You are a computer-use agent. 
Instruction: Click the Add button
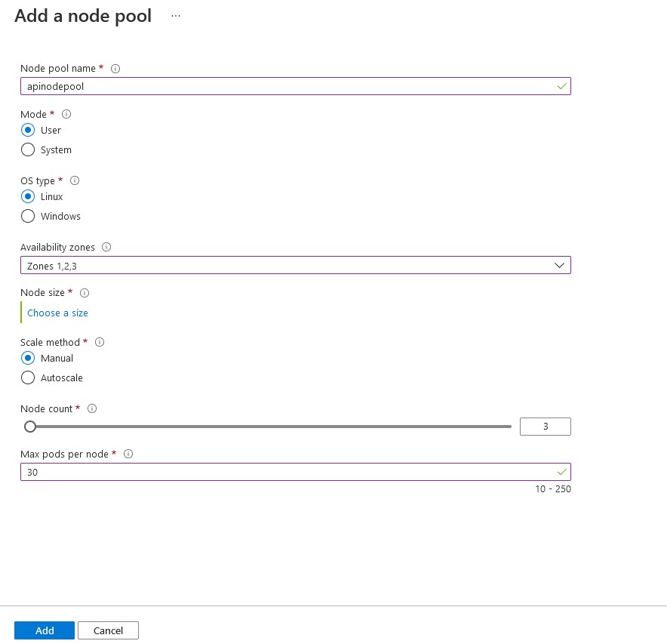point(45,630)
